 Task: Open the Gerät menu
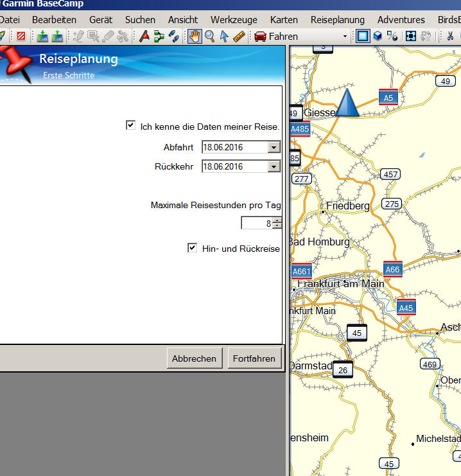tap(101, 20)
